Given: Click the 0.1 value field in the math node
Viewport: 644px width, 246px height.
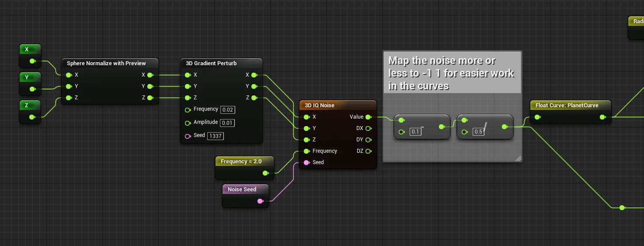Looking at the screenshot, I should point(415,132).
